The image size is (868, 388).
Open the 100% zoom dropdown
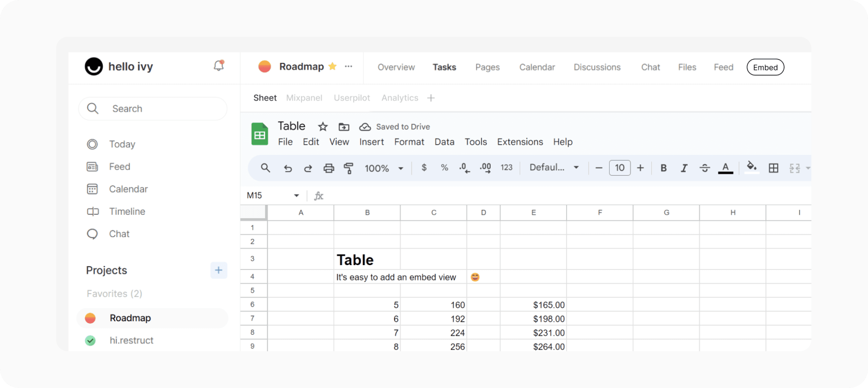pos(384,168)
